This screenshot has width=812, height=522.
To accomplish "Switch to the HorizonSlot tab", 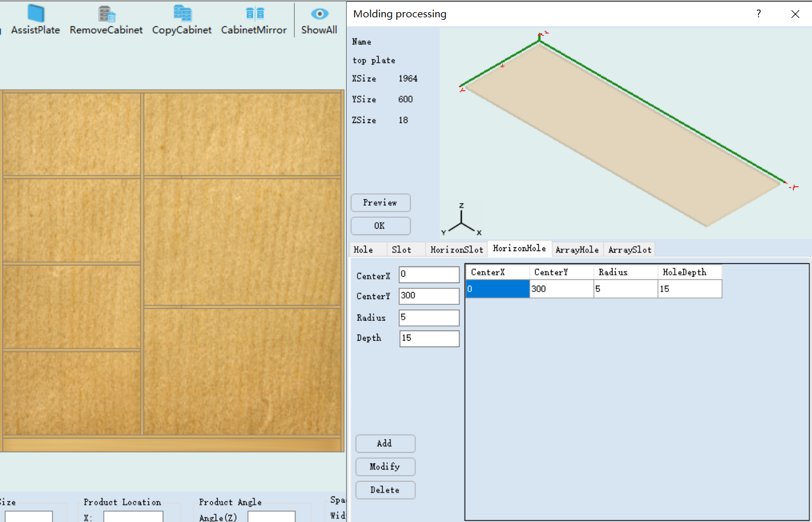I will point(456,250).
